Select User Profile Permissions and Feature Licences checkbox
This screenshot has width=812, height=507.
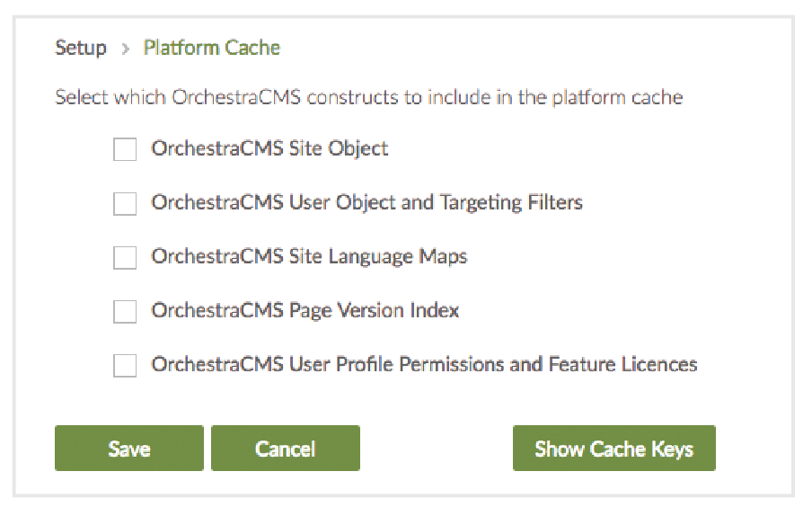point(125,365)
